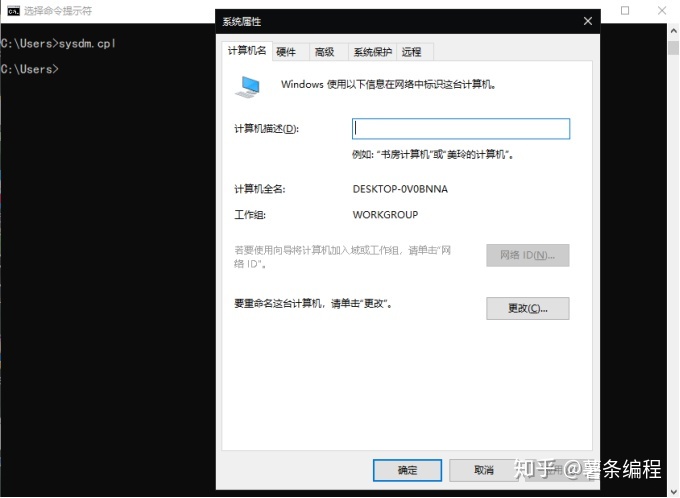Switch to the 计算机名 tab
The image size is (680, 498).
(247, 51)
